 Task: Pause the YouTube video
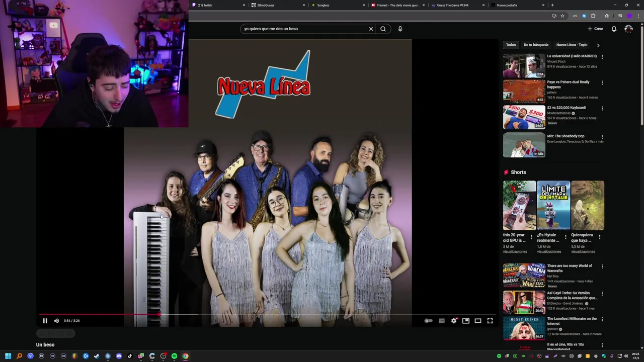(45, 321)
